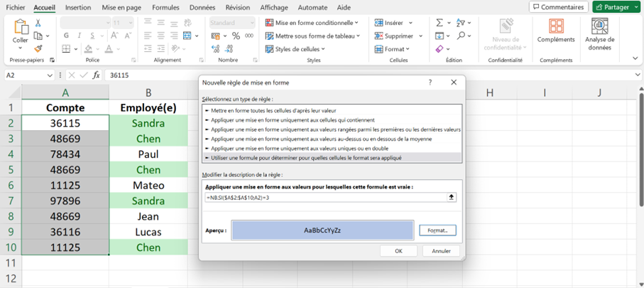Open the Sort and Filter icon

[460, 23]
